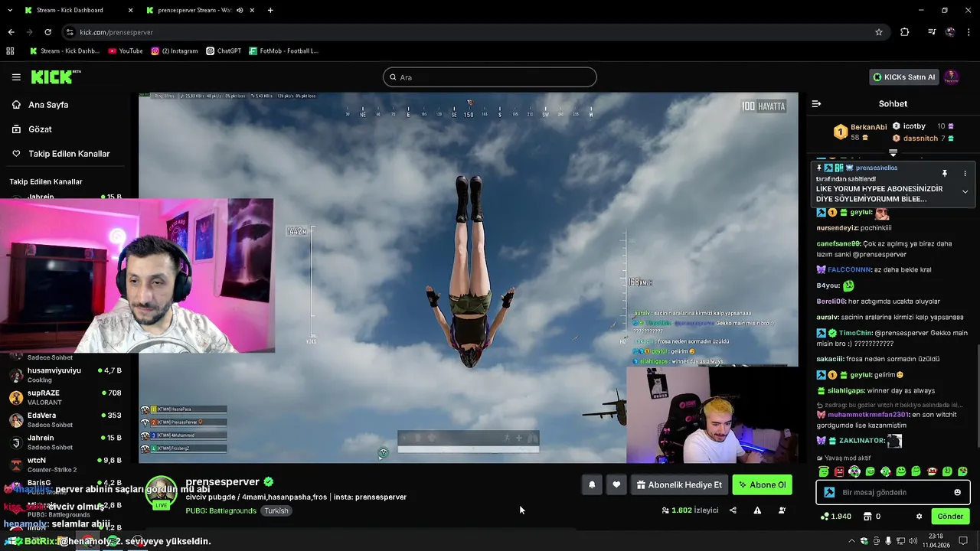Image resolution: width=980 pixels, height=551 pixels.
Task: Click the prensesperver streamer avatar
Action: [161, 492]
